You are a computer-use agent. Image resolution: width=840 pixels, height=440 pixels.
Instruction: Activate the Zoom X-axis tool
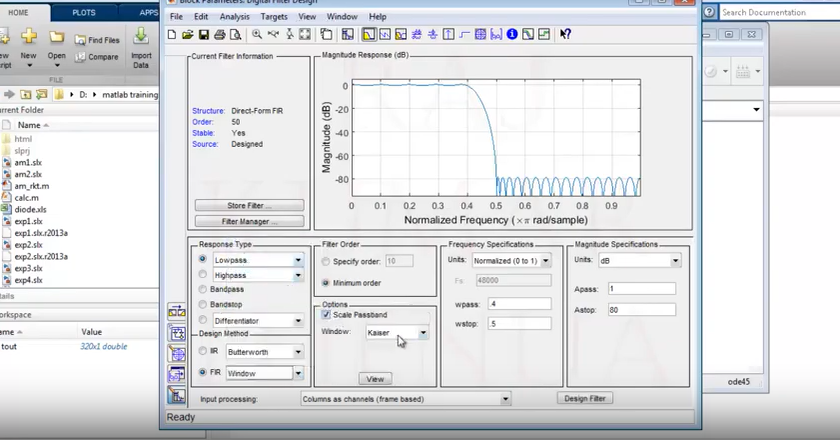[273, 35]
